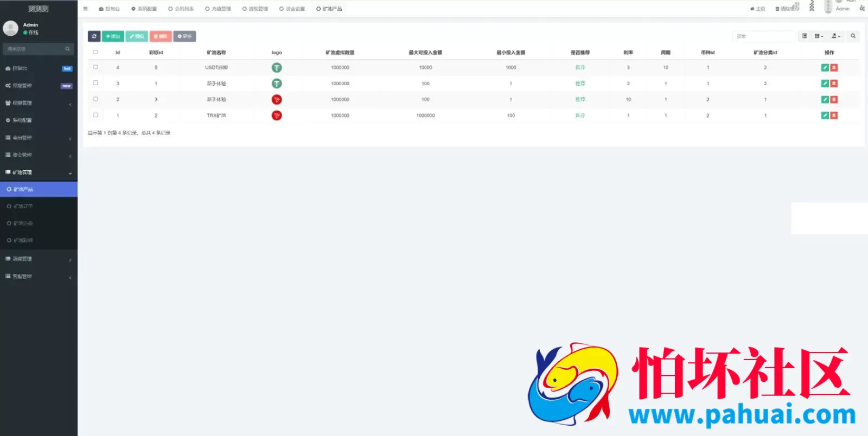Image resolution: width=868 pixels, height=436 pixels.
Task: Open 矿池订单 submenu item
Action: tap(39, 207)
